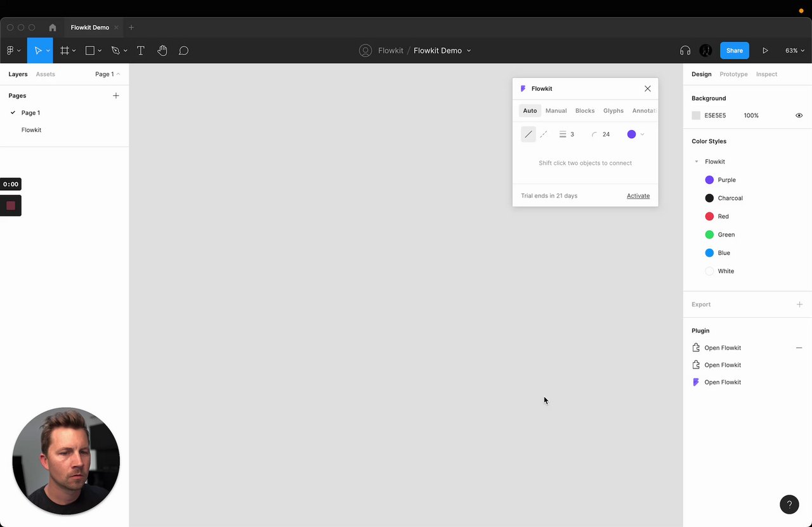Switch to the Prototype tab
Image resolution: width=812 pixels, height=527 pixels.
(x=733, y=74)
